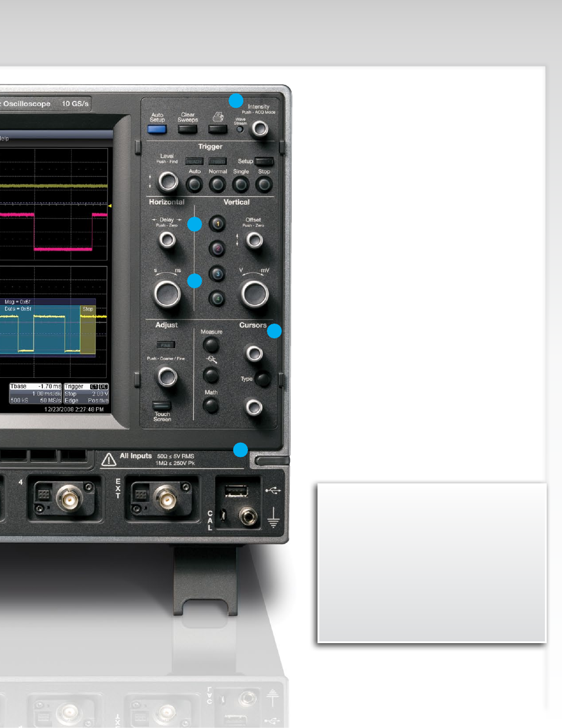Toggle vertical channel 3 button
Viewport: 562px width, 728px height.
[217, 274]
